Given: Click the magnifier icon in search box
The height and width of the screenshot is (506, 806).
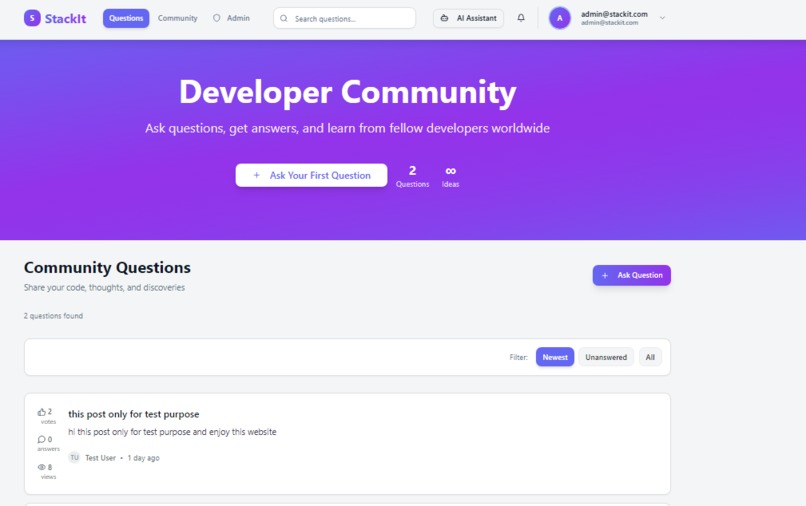Looking at the screenshot, I should (x=284, y=19).
